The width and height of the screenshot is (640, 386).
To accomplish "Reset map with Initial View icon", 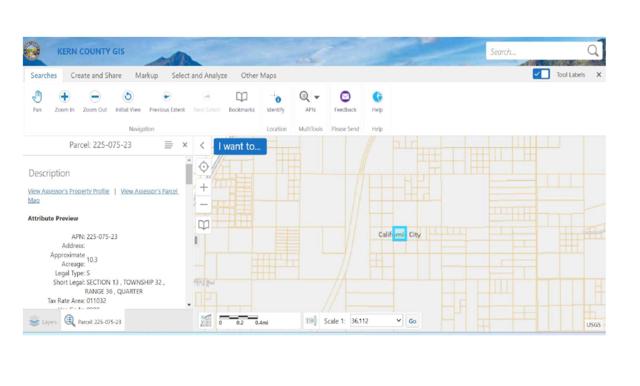I will coord(128,97).
